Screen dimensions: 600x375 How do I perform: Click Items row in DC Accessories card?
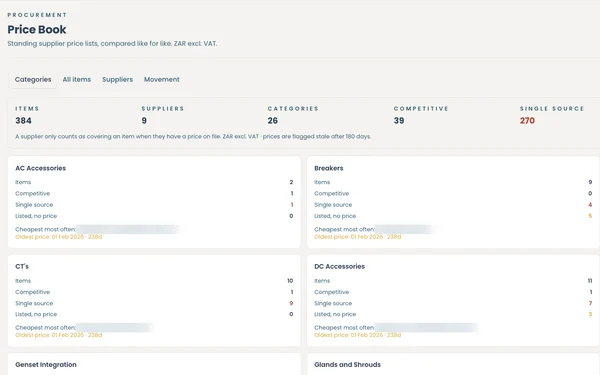point(453,281)
